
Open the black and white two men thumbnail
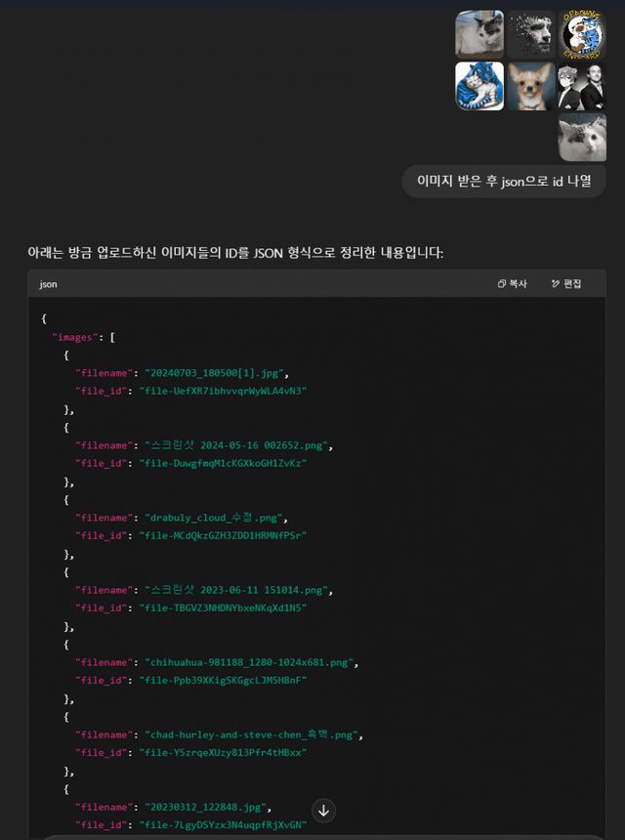[x=582, y=86]
